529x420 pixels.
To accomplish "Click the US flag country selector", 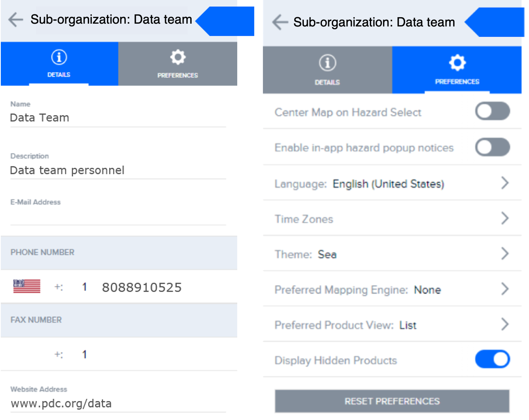I will [x=27, y=287].
